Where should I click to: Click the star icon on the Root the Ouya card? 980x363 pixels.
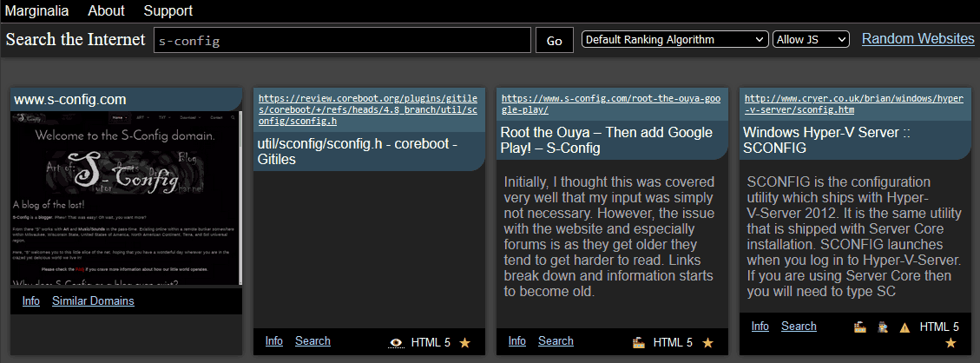point(707,342)
